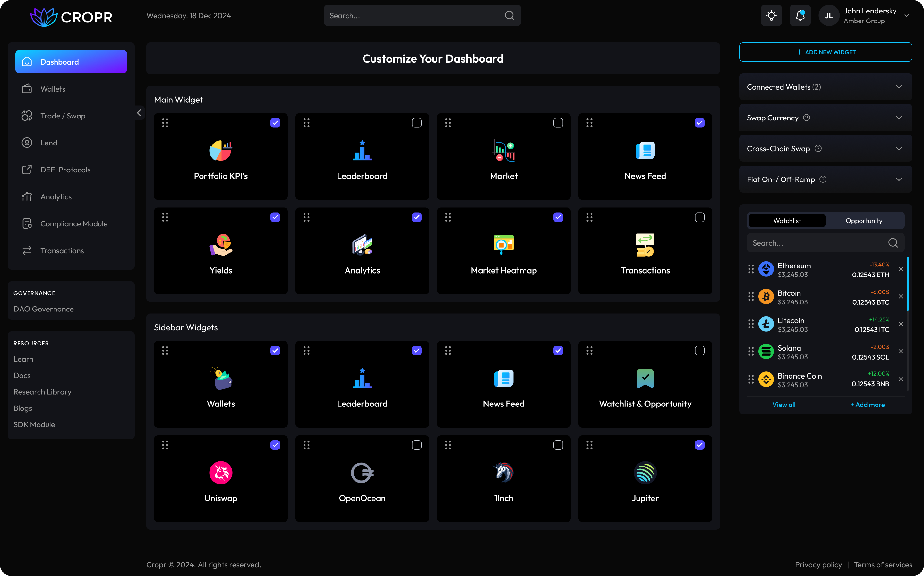Viewport: 924px width, 576px height.
Task: Open Dashboard in the left menu
Action: [71, 62]
